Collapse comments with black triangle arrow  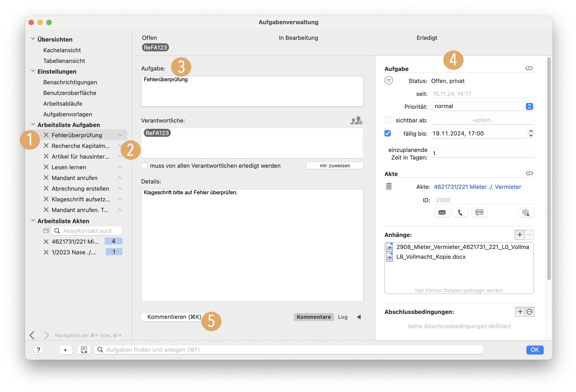tap(359, 317)
